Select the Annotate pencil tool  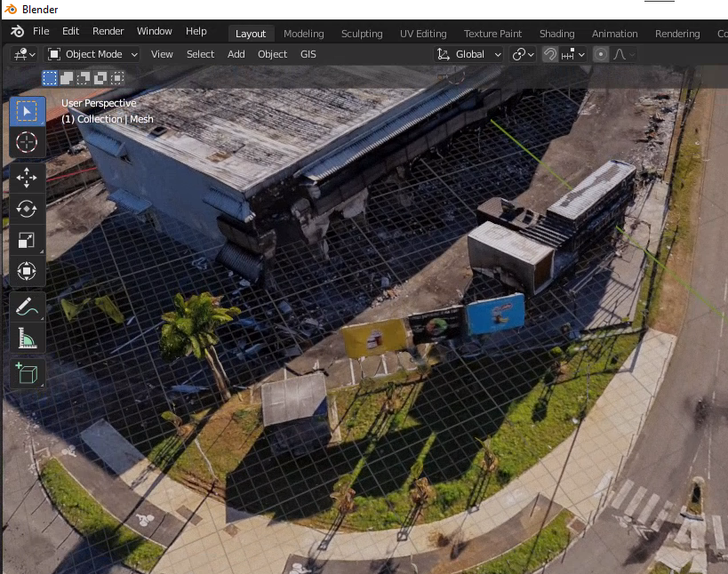(x=27, y=307)
